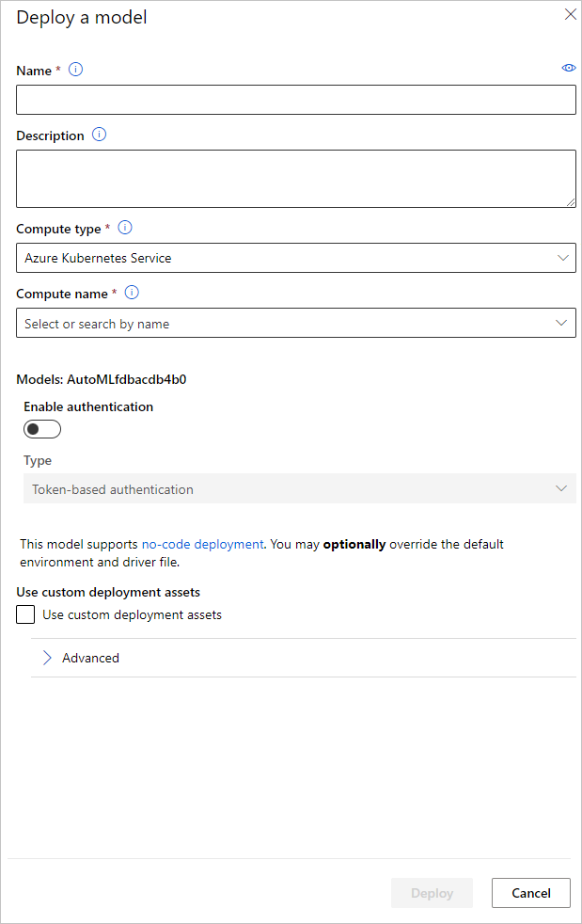
Task: Click the Compute name info icon
Action: point(132,293)
